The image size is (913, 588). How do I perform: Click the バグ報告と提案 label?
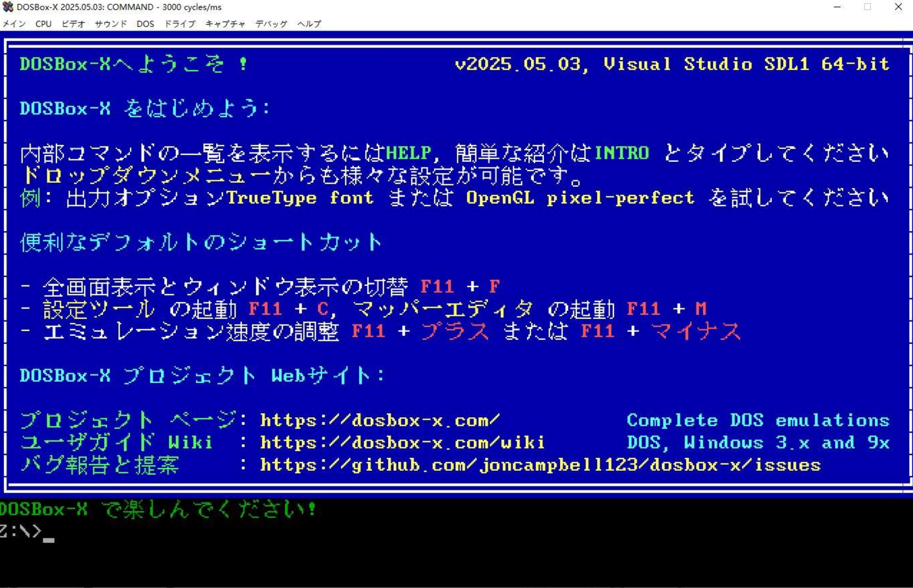tap(100, 465)
